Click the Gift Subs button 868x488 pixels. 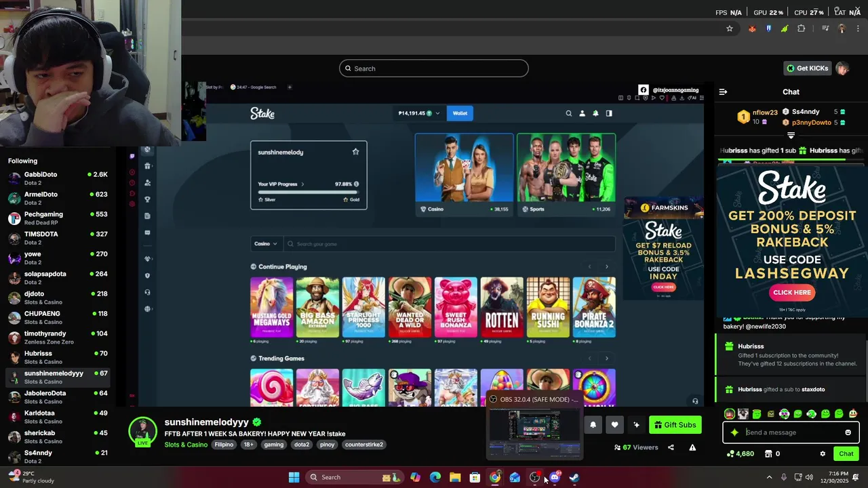[675, 425]
